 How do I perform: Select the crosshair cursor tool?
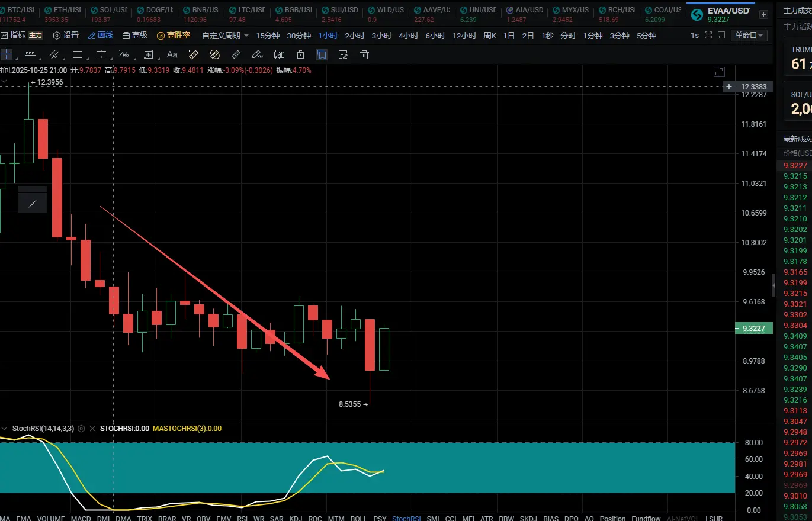pyautogui.click(x=6, y=54)
